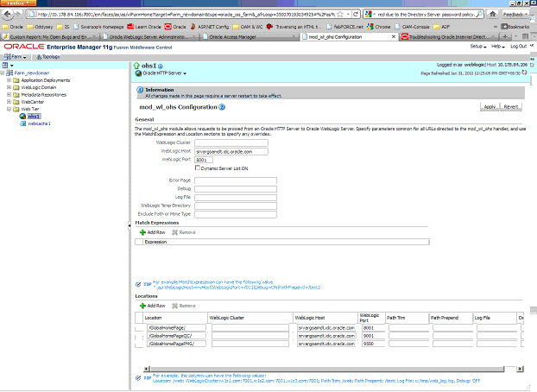The width and height of the screenshot is (537, 392).
Task: Add Row in Match Expressions
Action: pyautogui.click(x=153, y=232)
